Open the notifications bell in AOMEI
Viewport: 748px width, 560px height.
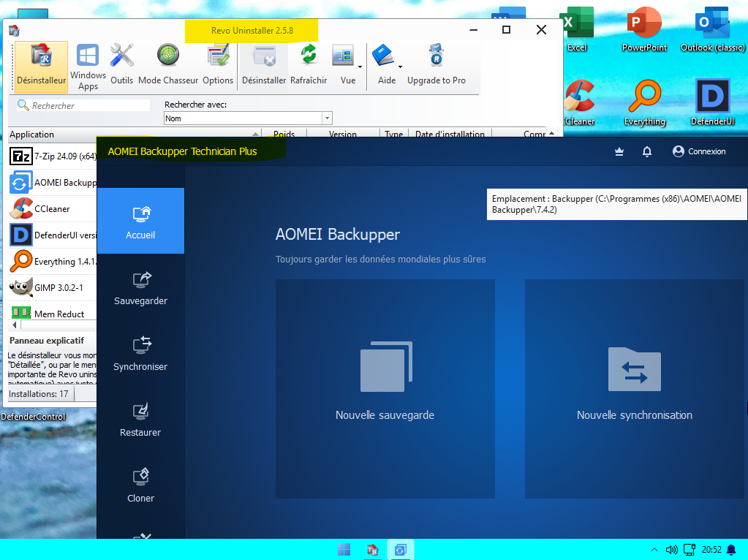647,151
